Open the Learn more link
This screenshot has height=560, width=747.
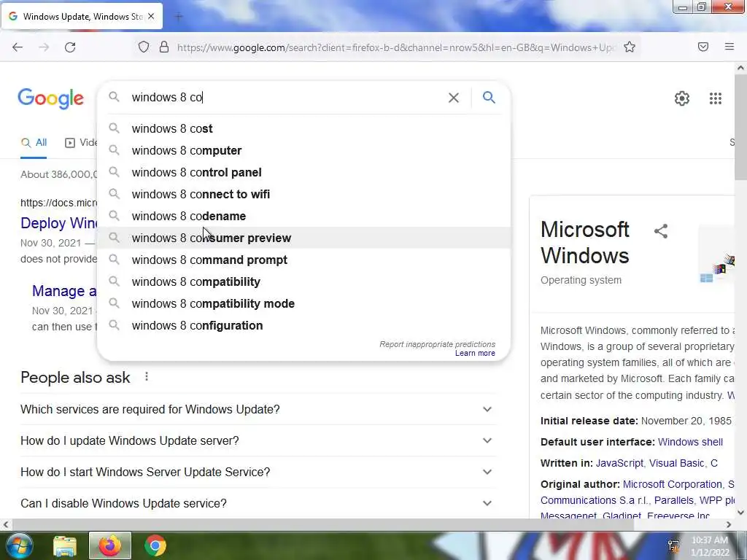[475, 354]
